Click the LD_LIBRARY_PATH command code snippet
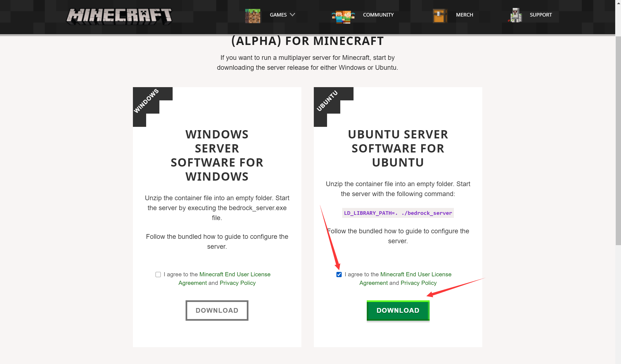Screen dimensions: 621x364 click(398, 213)
